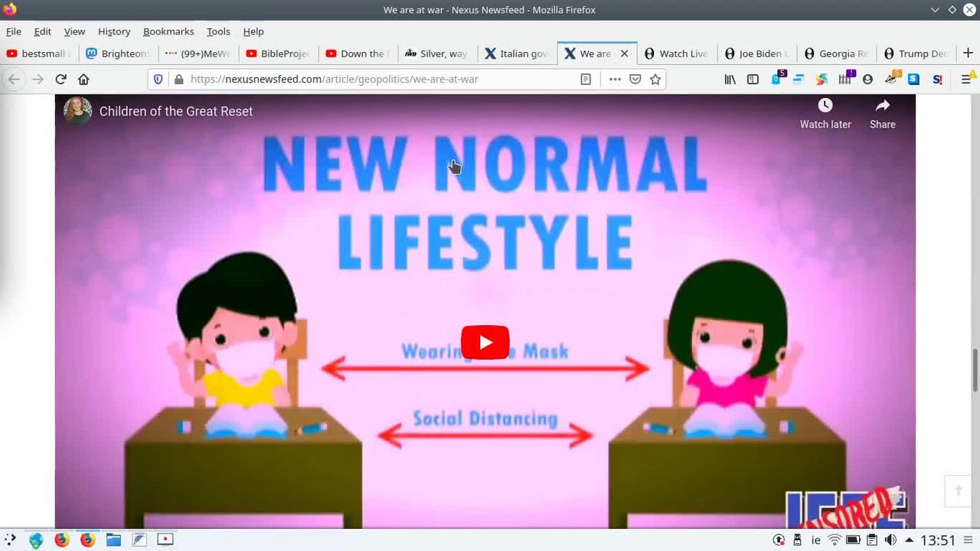Save the page to Pocket
This screenshot has width=980, height=551.
[x=635, y=79]
